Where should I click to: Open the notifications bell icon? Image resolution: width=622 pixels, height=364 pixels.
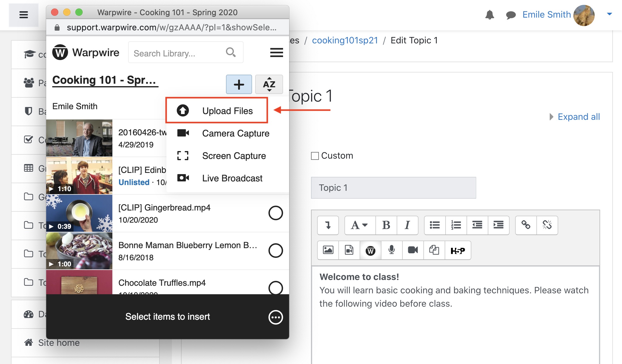490,15
